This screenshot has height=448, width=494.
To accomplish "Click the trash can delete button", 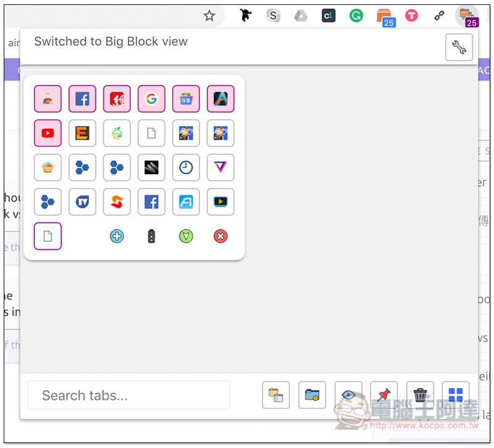I will click(420, 395).
